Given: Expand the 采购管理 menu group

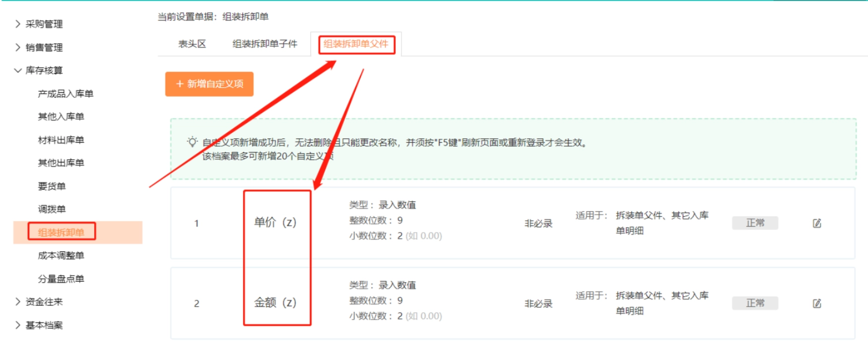Looking at the screenshot, I should click(x=44, y=24).
